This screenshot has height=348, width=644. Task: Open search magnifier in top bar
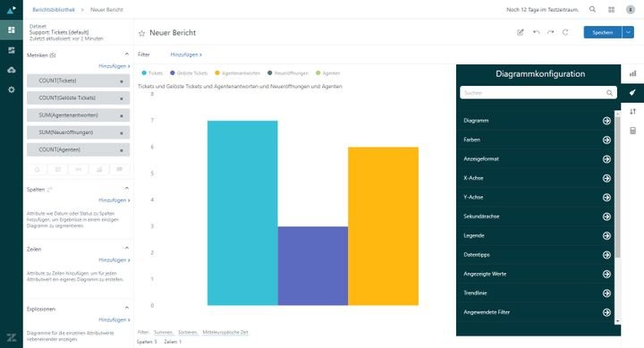click(x=592, y=9)
